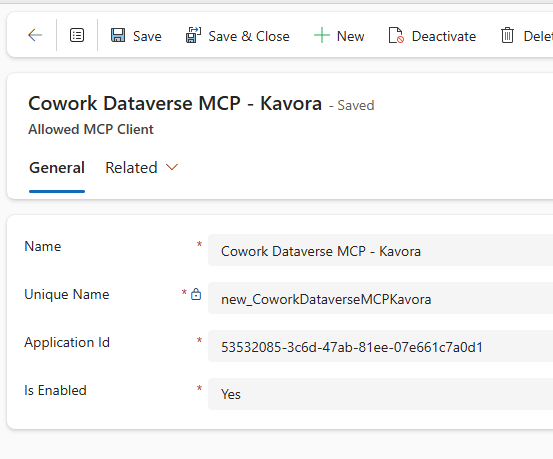Click the New command text
The height and width of the screenshot is (459, 553).
click(x=350, y=36)
